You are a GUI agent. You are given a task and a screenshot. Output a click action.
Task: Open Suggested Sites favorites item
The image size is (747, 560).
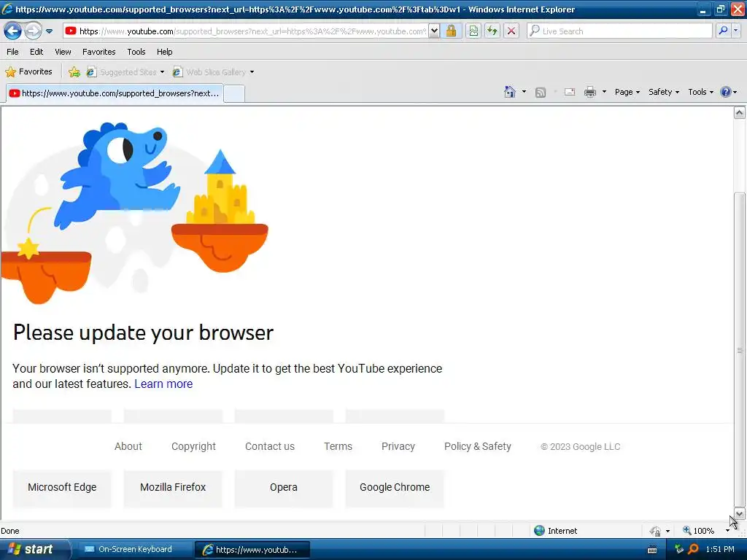coord(125,72)
